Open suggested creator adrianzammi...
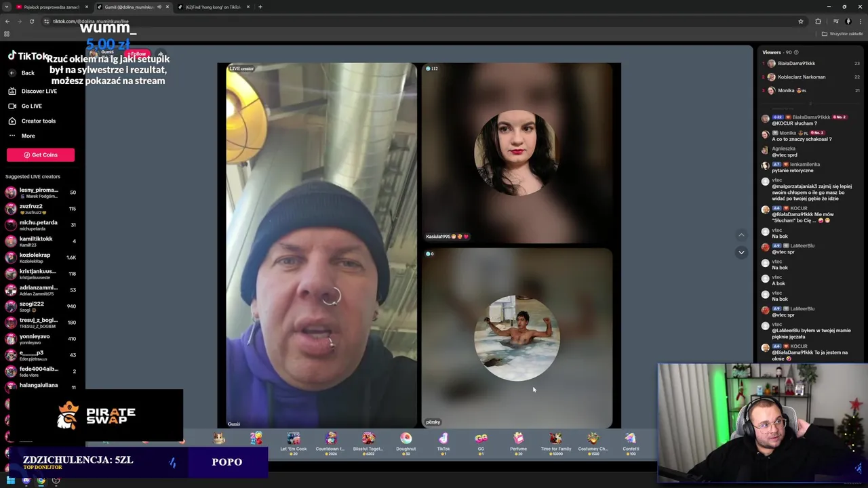Viewport: 868px width, 488px height. pos(41,290)
